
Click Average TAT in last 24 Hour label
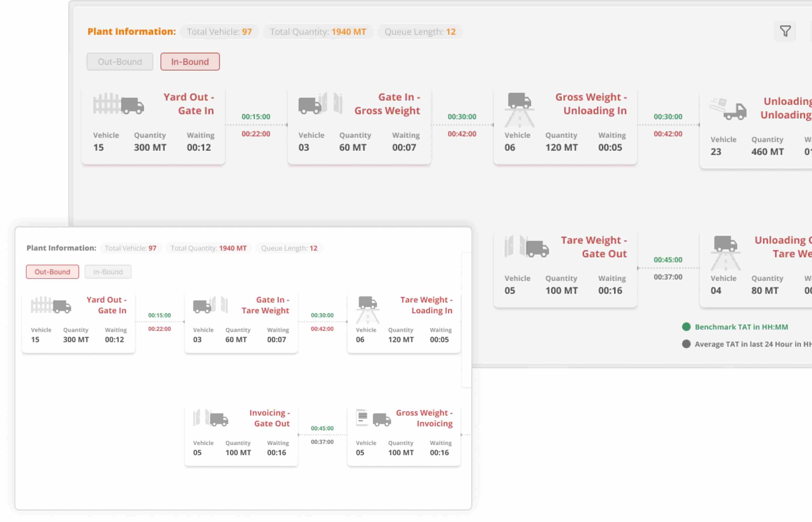[x=753, y=344]
